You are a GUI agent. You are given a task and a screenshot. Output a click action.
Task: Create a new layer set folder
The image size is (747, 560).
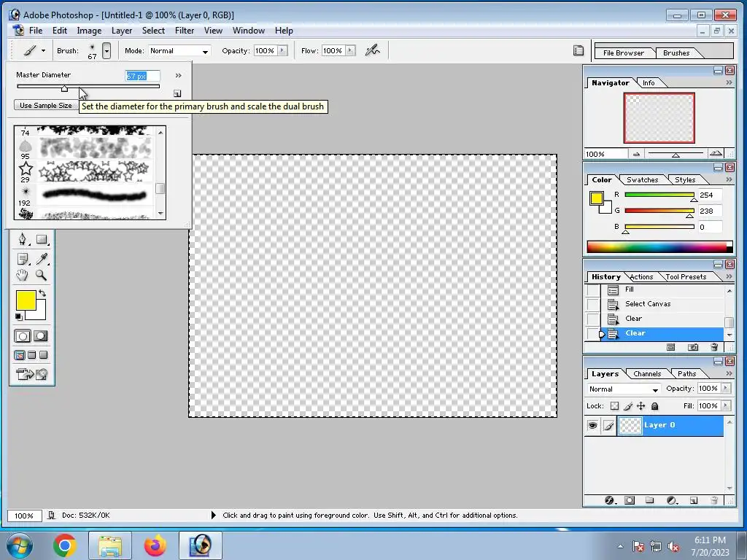(x=649, y=500)
